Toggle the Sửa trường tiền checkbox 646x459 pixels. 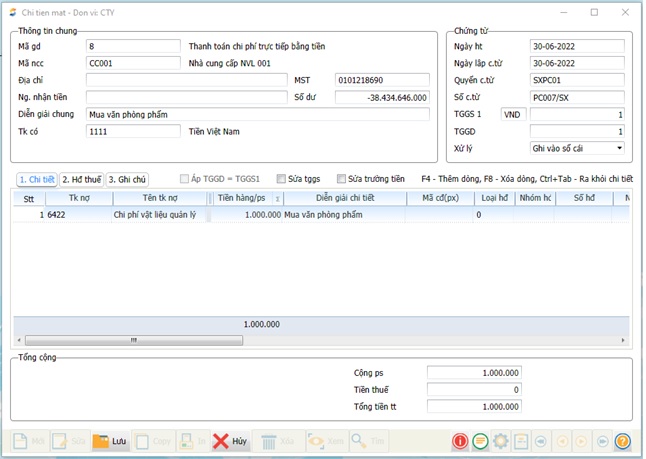tap(341, 179)
